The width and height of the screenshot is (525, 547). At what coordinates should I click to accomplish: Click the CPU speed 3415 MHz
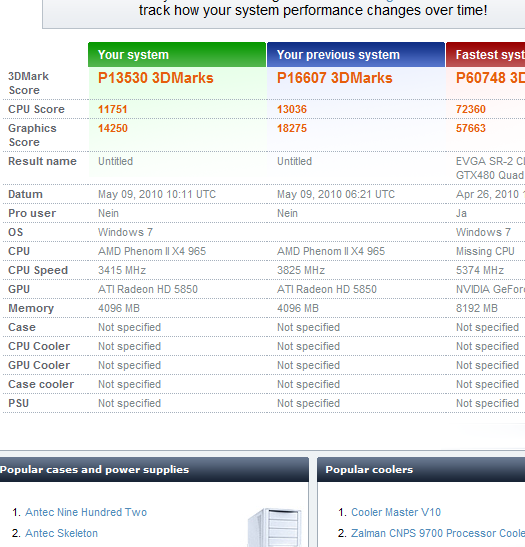click(x=122, y=270)
